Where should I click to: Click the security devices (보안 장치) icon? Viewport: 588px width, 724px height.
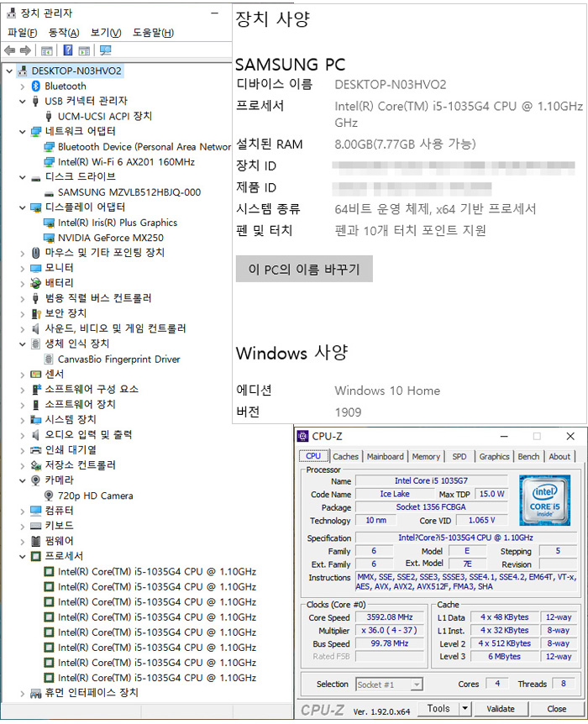(x=36, y=313)
